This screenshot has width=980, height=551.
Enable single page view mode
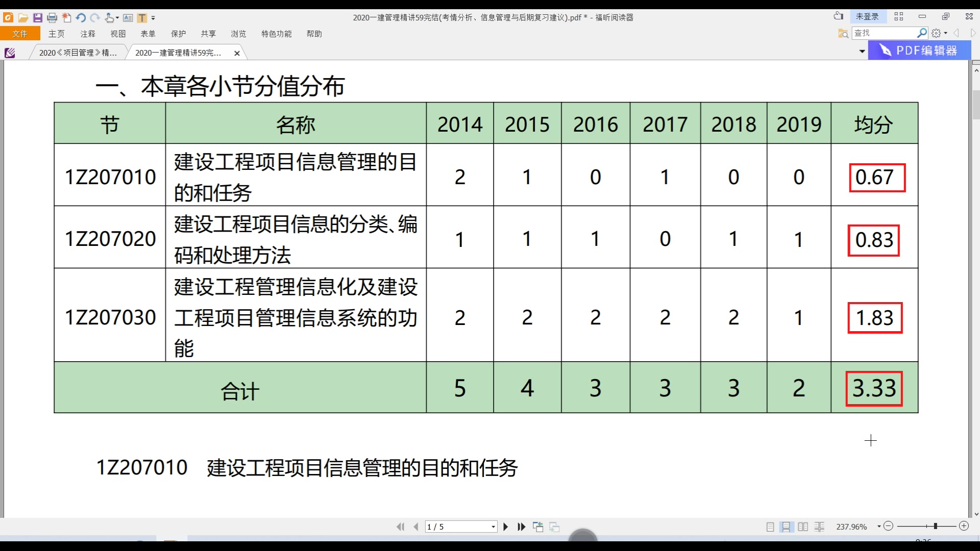click(771, 527)
